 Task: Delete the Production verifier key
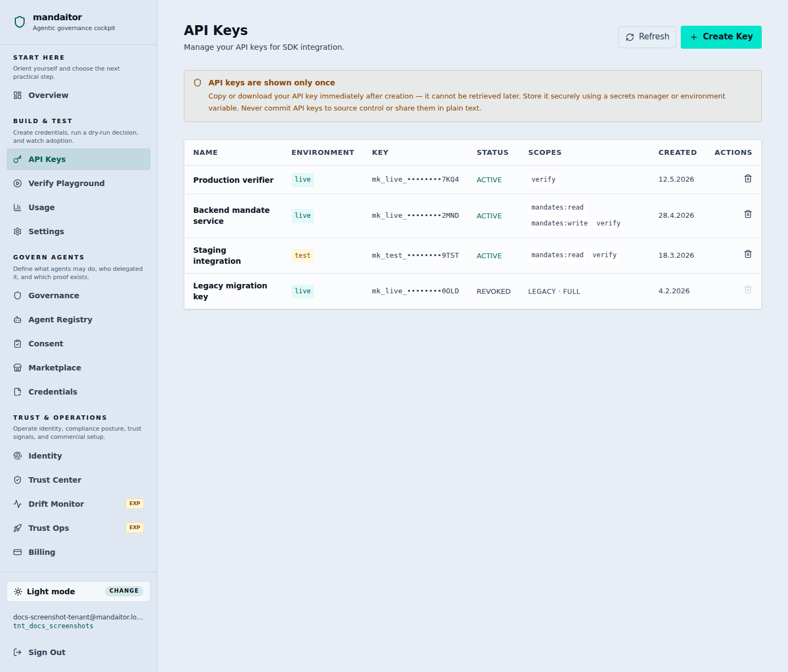click(748, 178)
